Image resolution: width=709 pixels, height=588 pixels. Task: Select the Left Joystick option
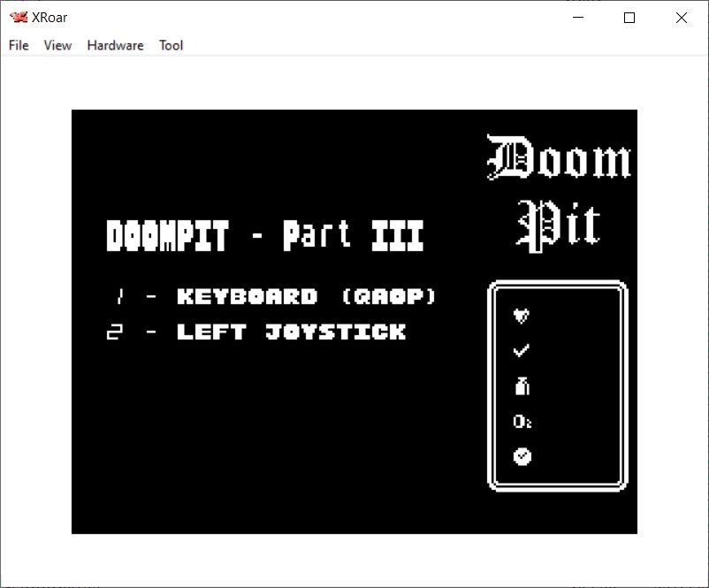point(291,332)
